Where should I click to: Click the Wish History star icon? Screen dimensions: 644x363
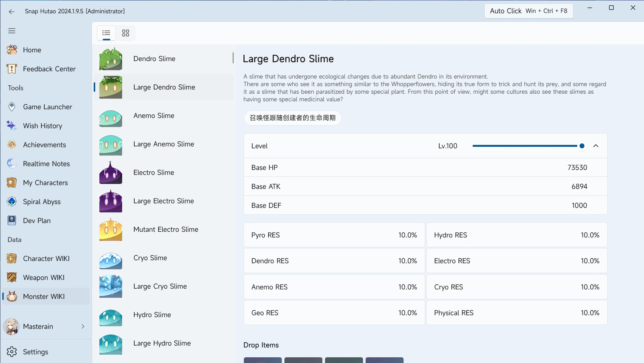12,126
